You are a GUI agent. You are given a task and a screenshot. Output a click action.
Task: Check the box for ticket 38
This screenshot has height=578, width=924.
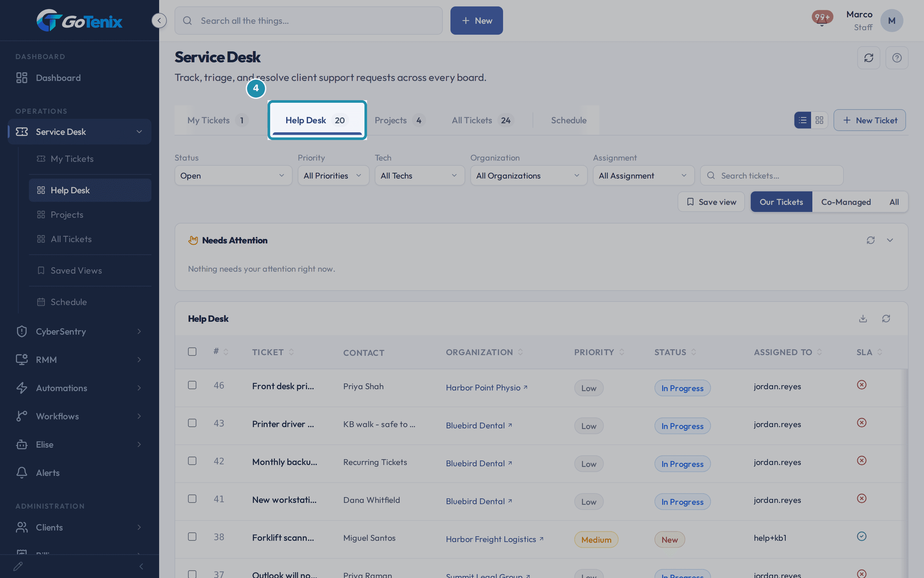[x=192, y=536]
